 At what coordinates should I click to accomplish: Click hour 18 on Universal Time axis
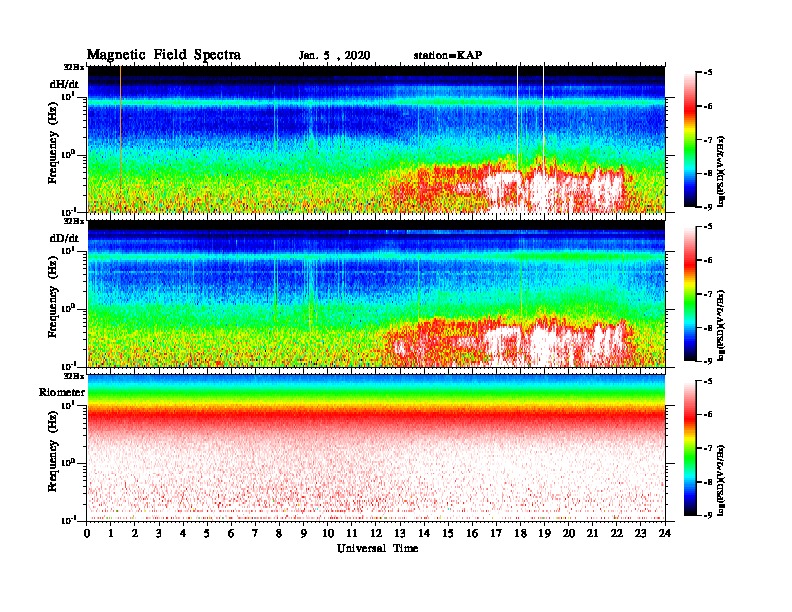pyautogui.click(x=520, y=533)
